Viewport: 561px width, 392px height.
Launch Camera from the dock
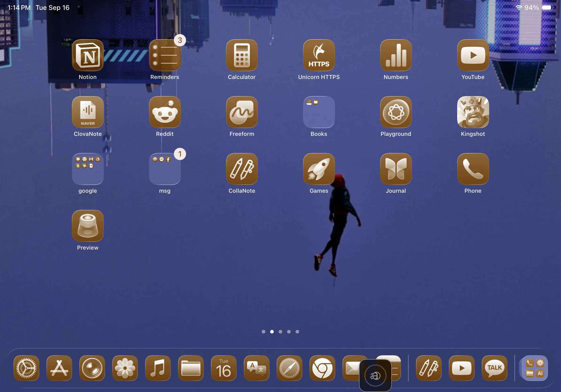click(92, 368)
